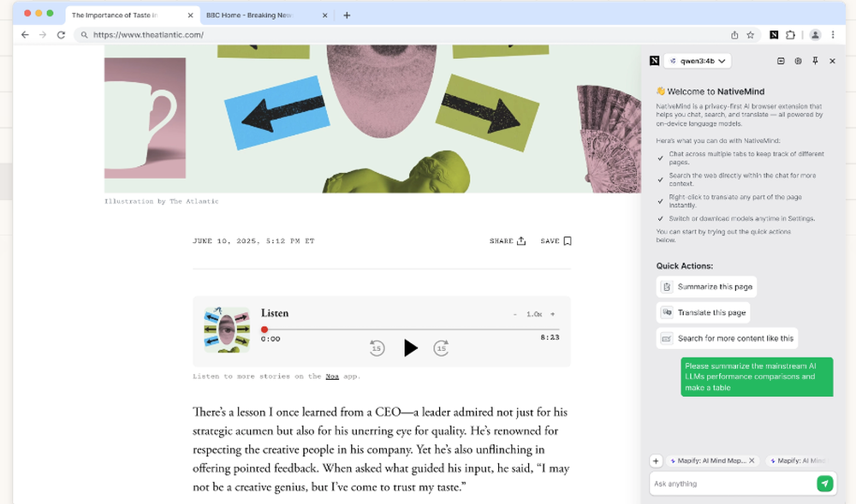Add context using the plus icon
856x504 pixels.
(x=656, y=460)
